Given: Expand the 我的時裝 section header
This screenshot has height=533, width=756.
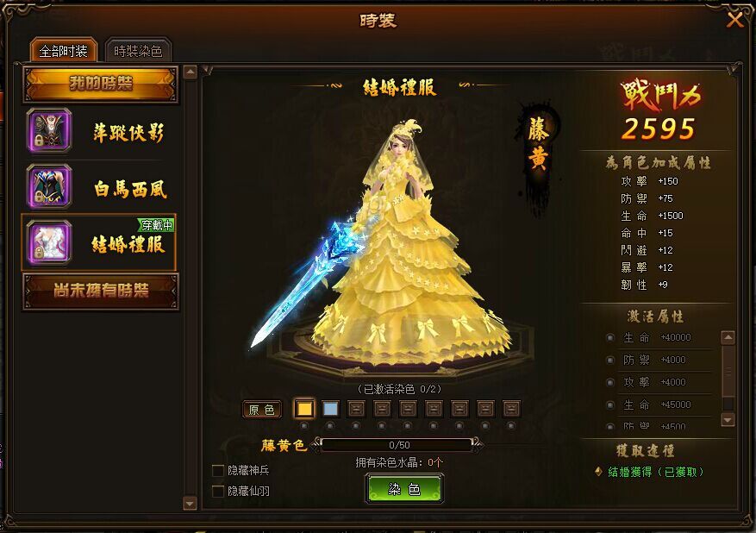Looking at the screenshot, I should point(101,84).
